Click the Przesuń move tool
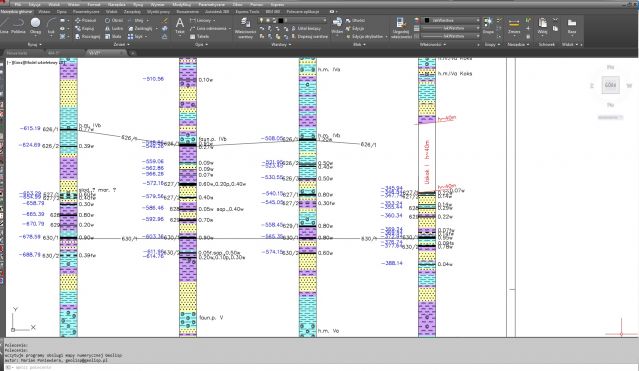 pos(85,20)
